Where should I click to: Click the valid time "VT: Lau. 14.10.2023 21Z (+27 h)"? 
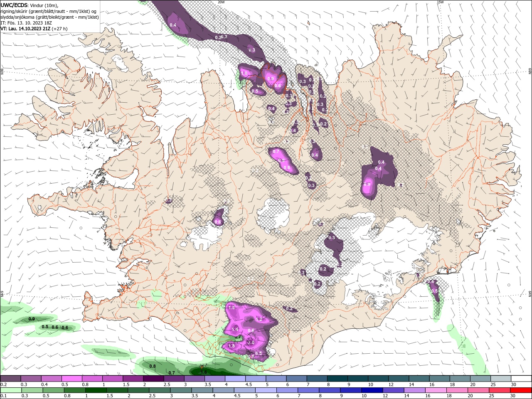click(34, 29)
